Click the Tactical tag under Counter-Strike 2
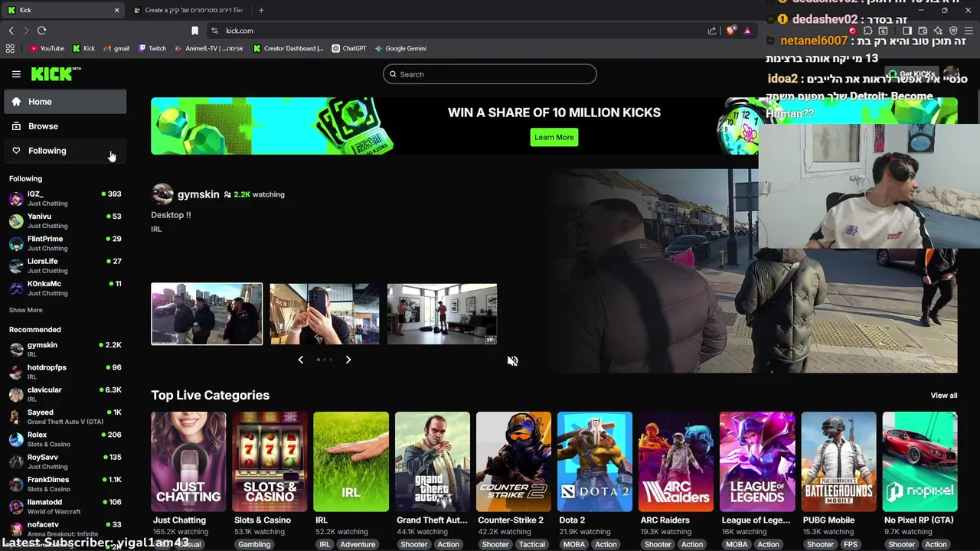 pyautogui.click(x=531, y=544)
